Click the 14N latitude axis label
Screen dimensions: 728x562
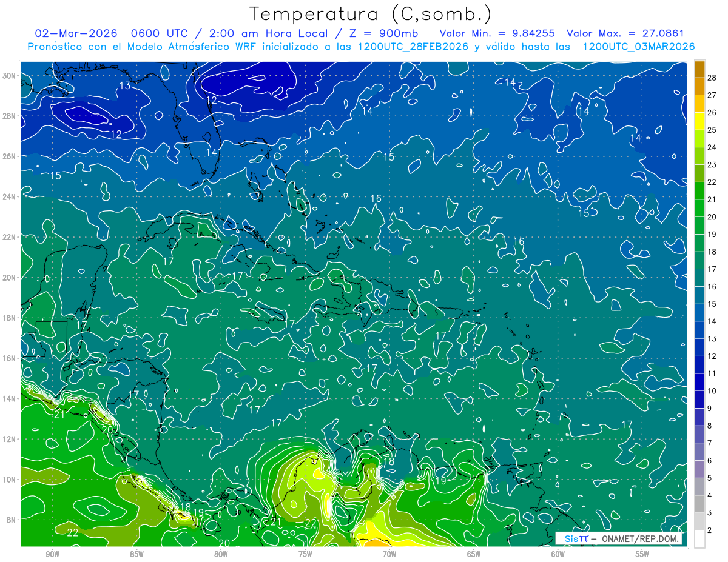[x=10, y=398]
